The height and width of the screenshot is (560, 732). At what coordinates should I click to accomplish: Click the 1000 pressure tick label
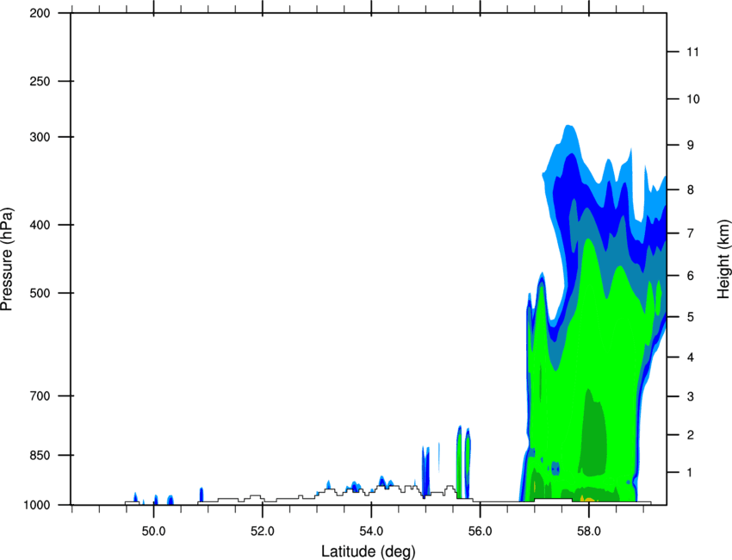pyautogui.click(x=36, y=505)
